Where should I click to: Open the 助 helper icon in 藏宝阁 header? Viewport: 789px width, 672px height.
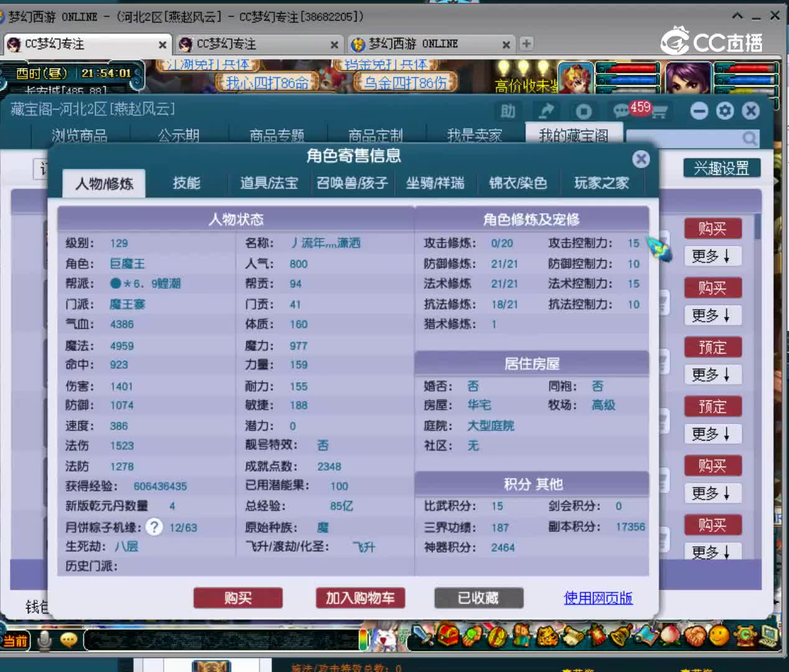point(508,111)
